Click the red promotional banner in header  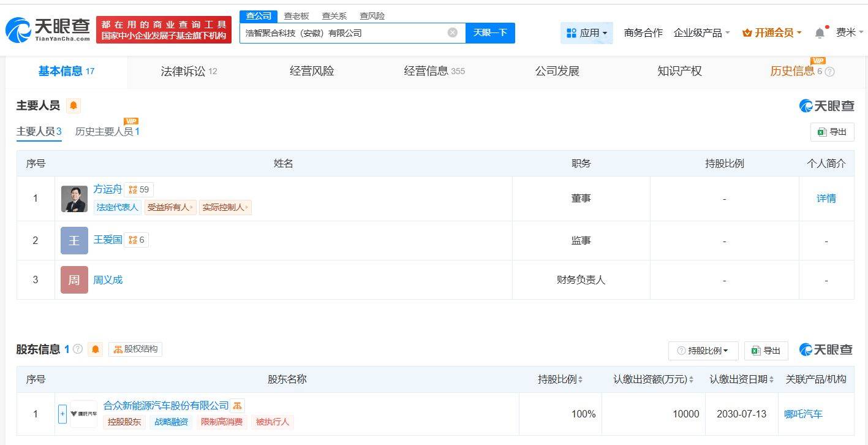[164, 30]
